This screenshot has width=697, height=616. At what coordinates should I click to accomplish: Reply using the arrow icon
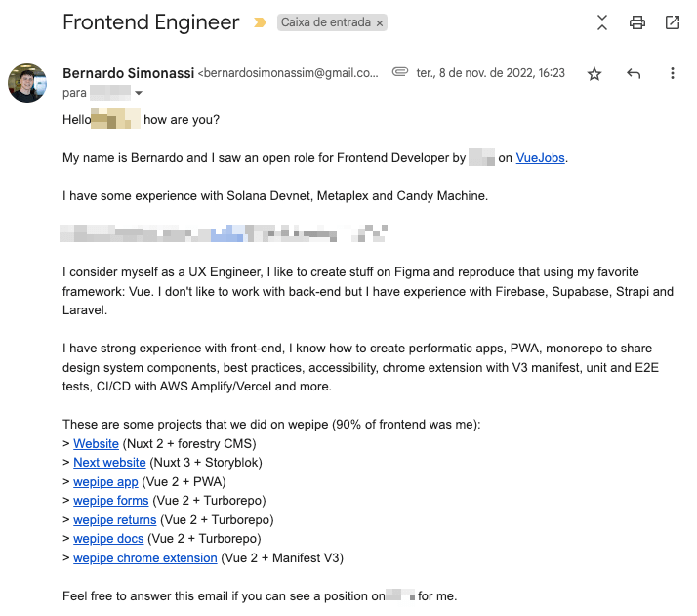point(634,73)
